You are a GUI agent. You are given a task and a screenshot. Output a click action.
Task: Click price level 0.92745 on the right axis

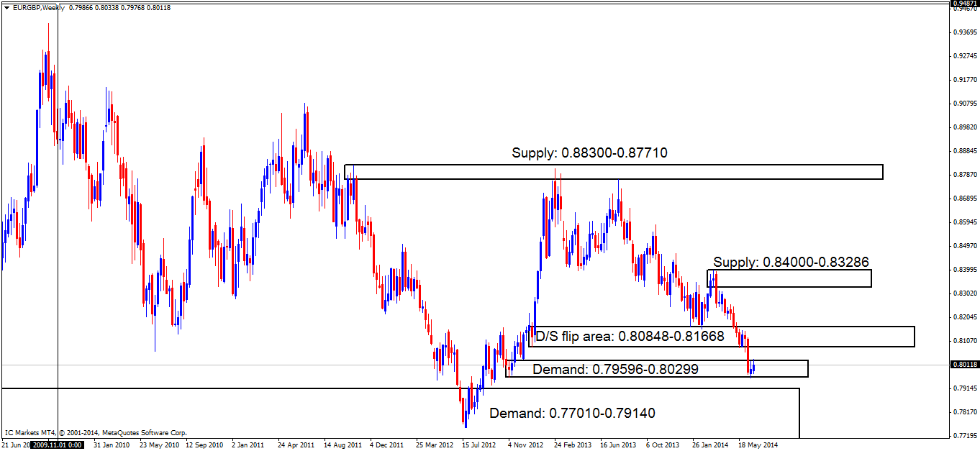coord(963,56)
